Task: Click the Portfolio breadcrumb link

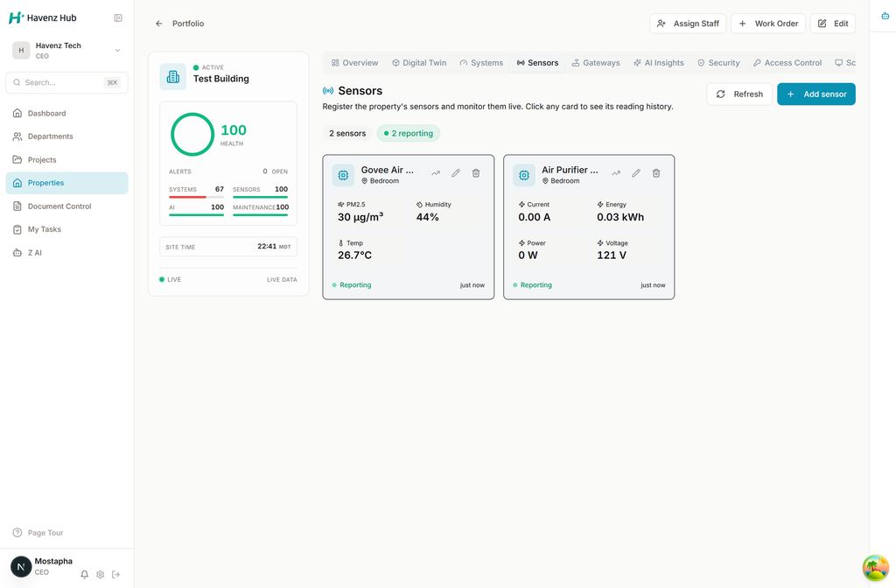Action: point(188,24)
